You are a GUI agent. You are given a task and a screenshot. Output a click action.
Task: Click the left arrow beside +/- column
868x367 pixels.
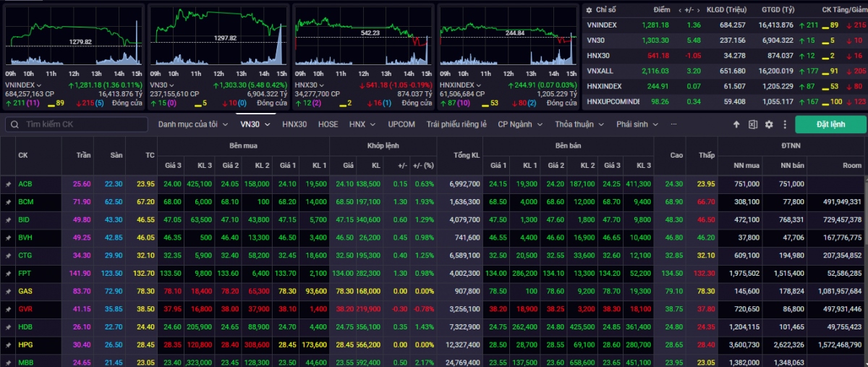coord(679,10)
